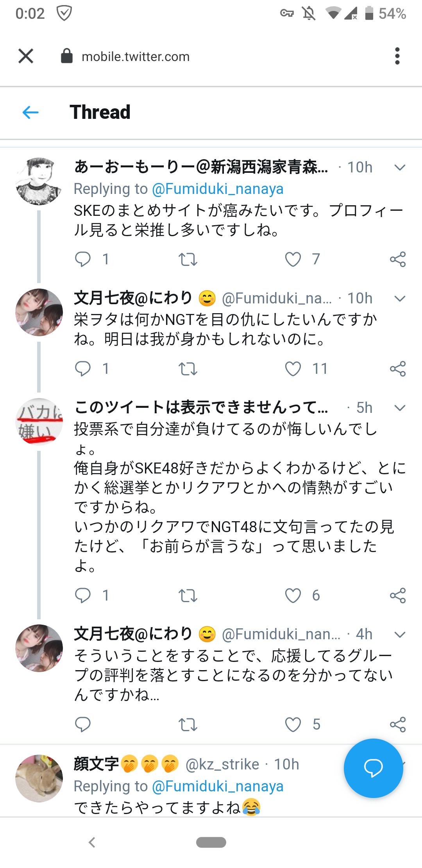The height and width of the screenshot is (868, 422).
Task: Like the SKEのまとめサイト tweet with 7 likes
Action: click(x=293, y=259)
